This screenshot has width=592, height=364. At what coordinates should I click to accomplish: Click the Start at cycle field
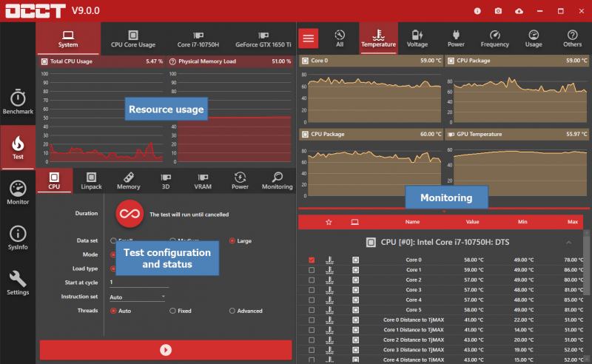point(139,283)
